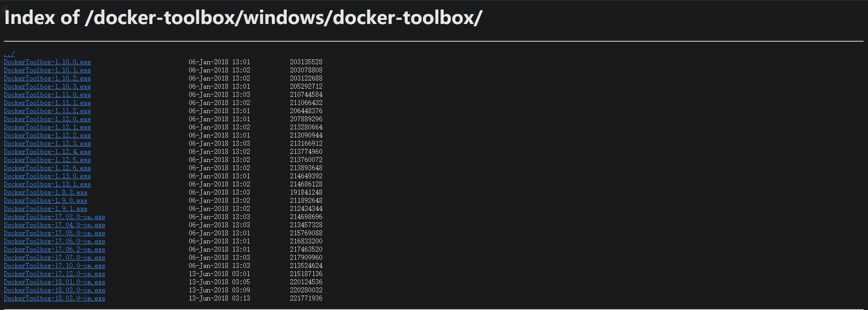Download DockerToolbox-1.9.1.exe
The height and width of the screenshot is (310, 868).
click(46, 209)
